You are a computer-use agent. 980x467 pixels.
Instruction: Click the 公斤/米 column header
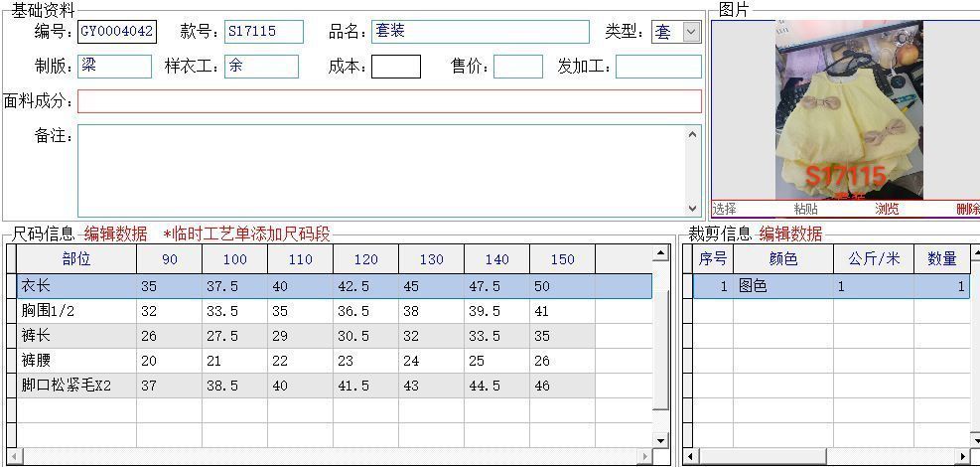[x=874, y=258]
